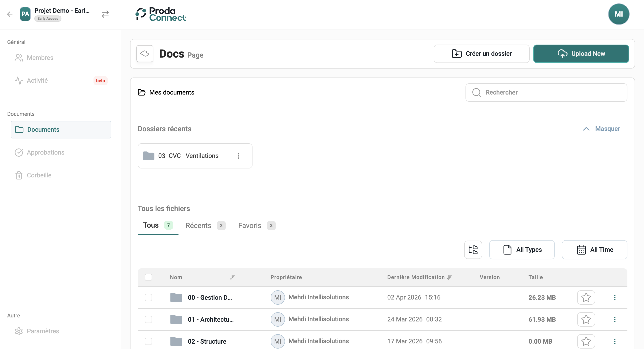Open row menu for 01 - Architectu…

click(x=615, y=319)
